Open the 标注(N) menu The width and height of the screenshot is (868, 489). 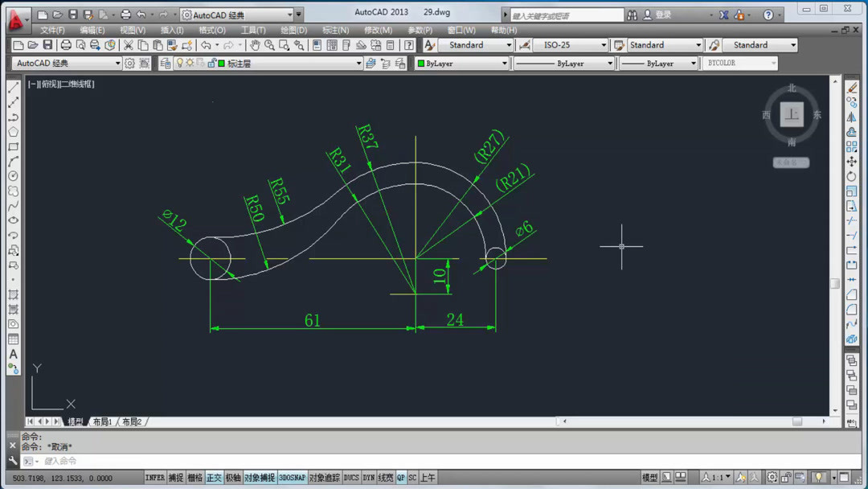pyautogui.click(x=335, y=30)
